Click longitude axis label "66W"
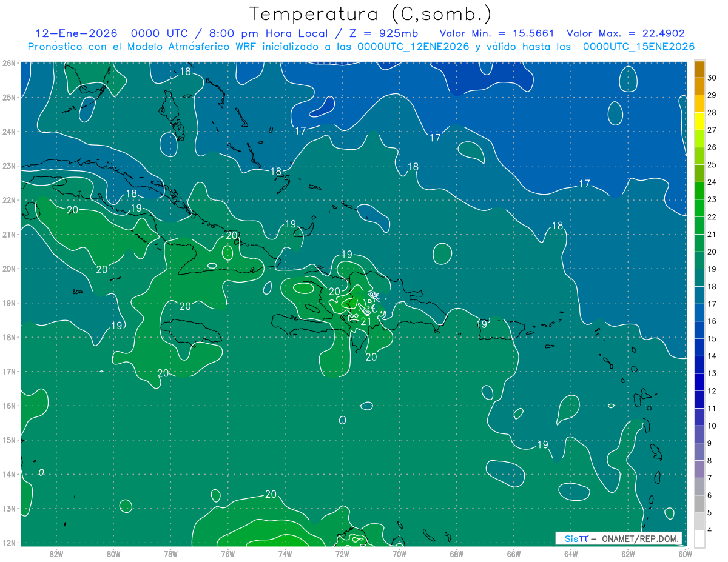 (x=514, y=553)
